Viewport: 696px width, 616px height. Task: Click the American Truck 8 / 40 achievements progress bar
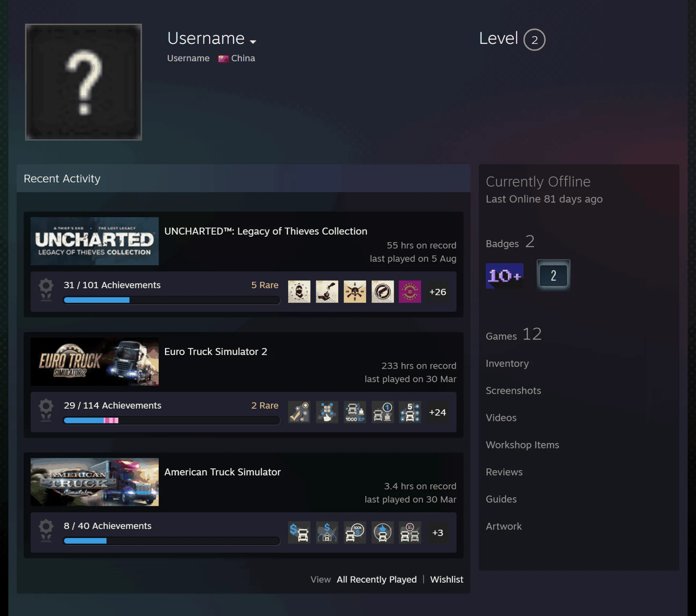click(171, 541)
